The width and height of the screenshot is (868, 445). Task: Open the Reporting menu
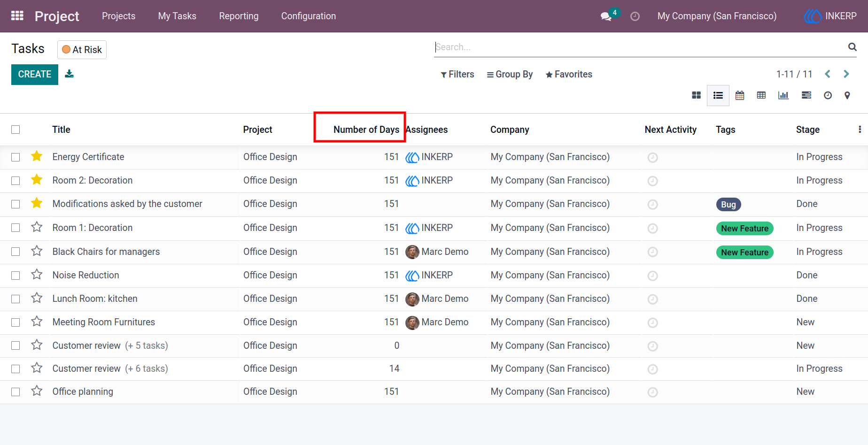[239, 16]
